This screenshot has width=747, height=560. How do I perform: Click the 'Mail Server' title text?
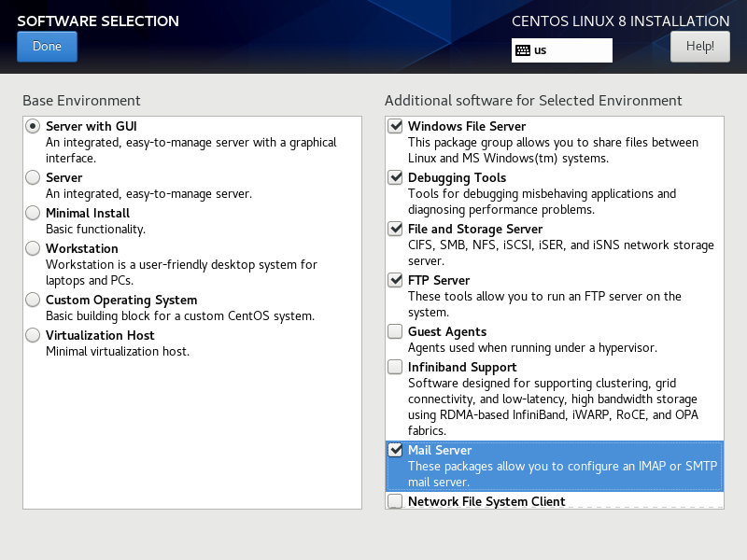pos(440,450)
